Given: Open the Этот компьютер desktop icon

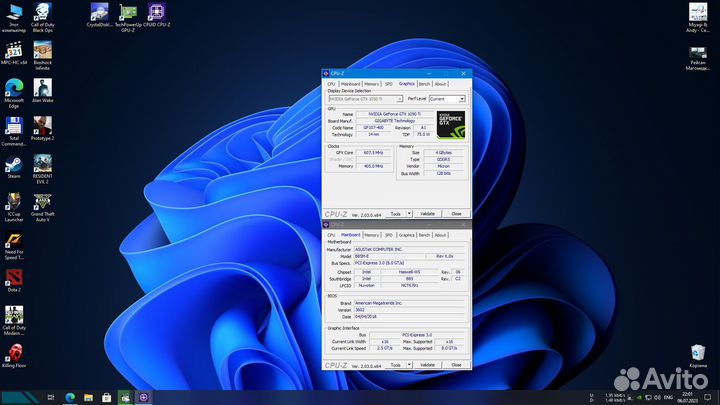Looking at the screenshot, I should (x=14, y=17).
